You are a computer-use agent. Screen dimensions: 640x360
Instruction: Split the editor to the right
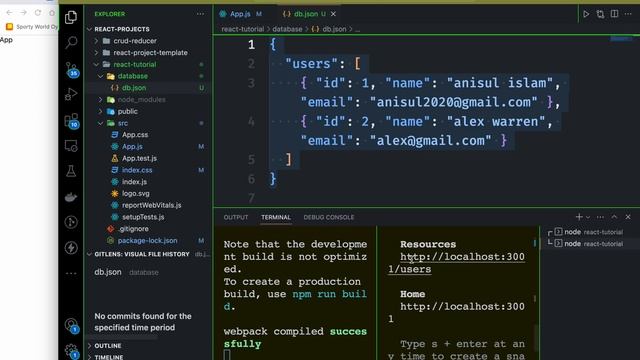click(x=614, y=14)
